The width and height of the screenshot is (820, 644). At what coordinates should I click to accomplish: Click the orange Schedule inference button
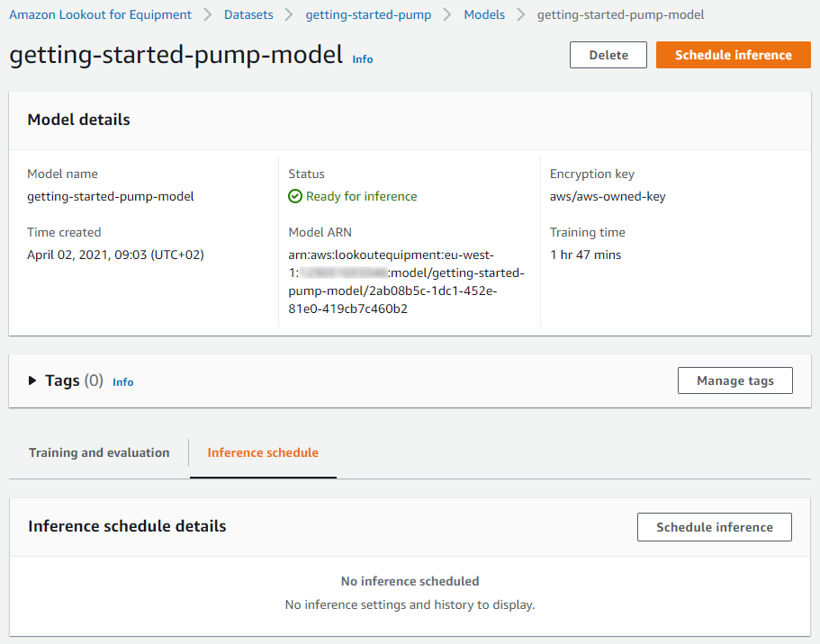(x=734, y=55)
